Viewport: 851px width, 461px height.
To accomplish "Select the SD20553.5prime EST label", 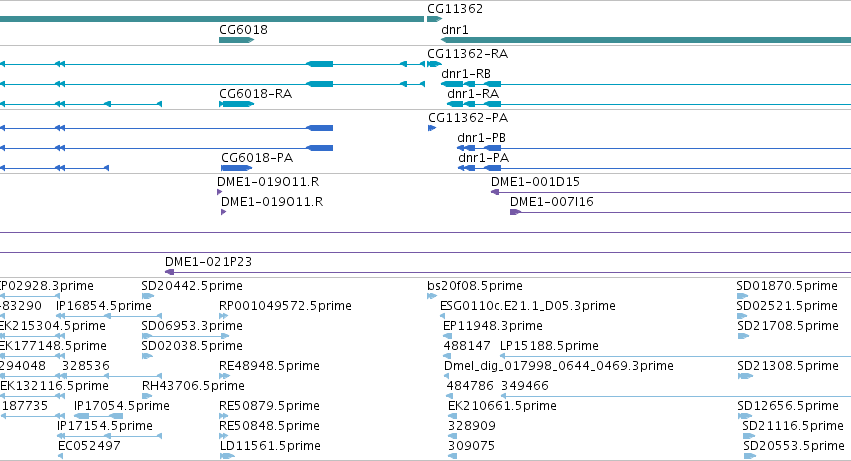I will 794,446.
